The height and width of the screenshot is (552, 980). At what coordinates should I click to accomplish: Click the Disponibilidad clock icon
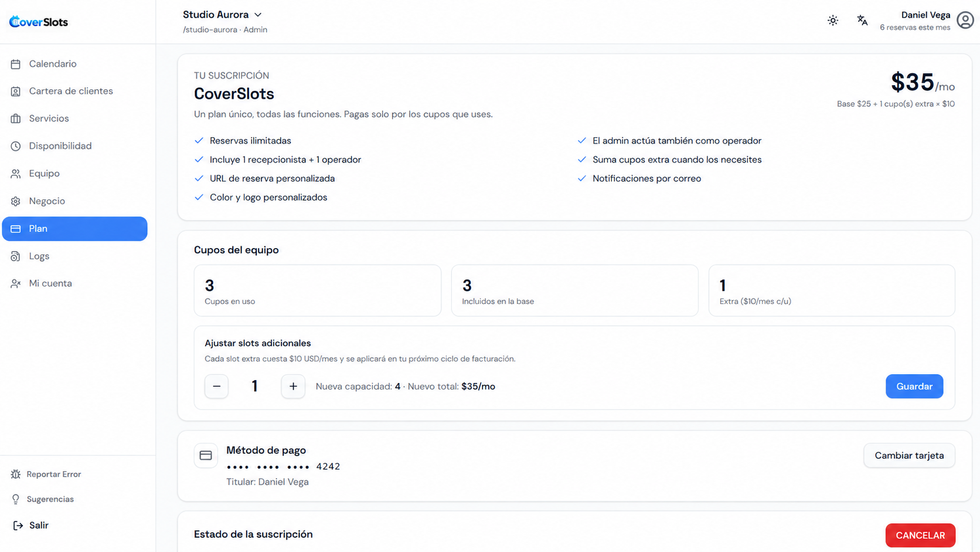pyautogui.click(x=16, y=146)
